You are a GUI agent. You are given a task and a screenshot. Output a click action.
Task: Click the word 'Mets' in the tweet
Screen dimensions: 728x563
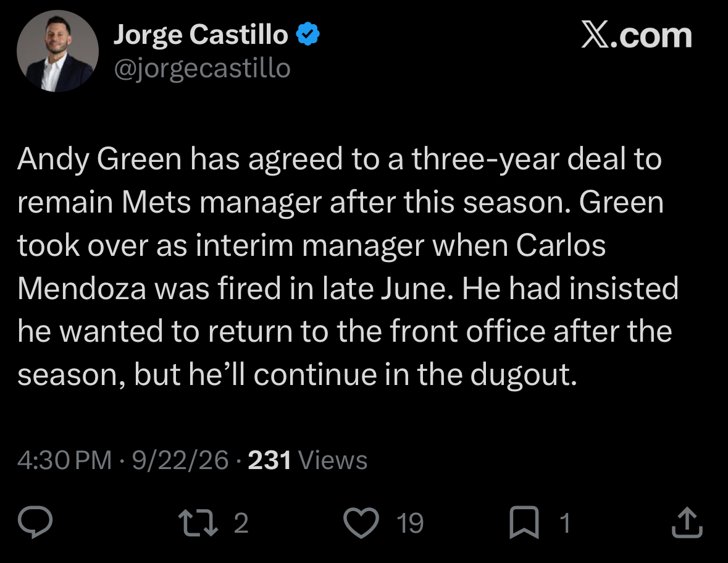(x=156, y=203)
